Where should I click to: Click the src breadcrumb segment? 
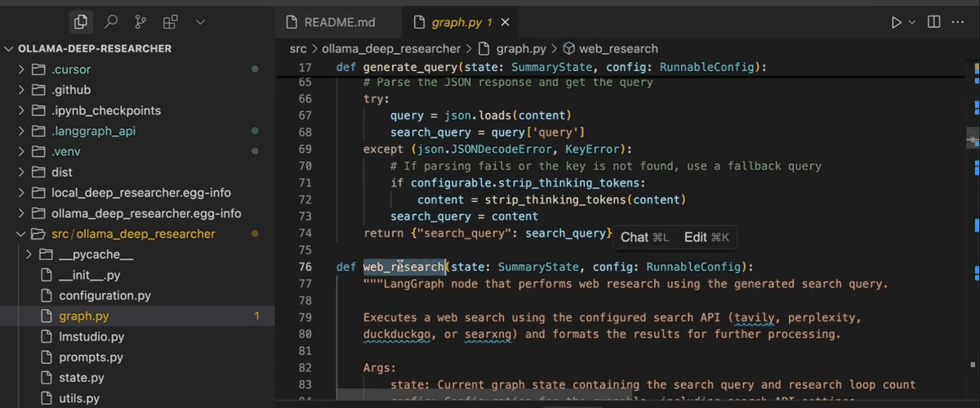click(298, 49)
